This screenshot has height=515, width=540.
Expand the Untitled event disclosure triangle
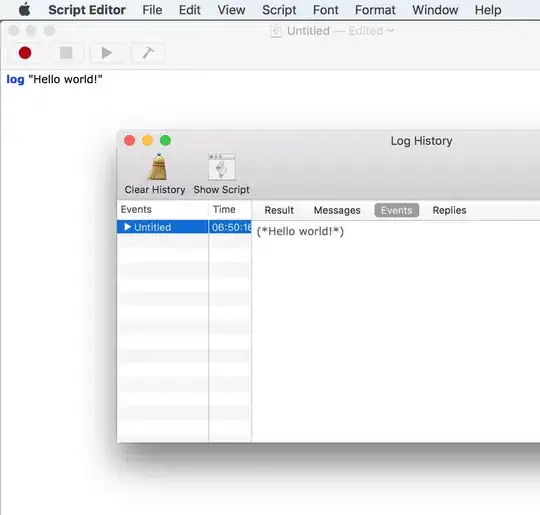(x=127, y=227)
